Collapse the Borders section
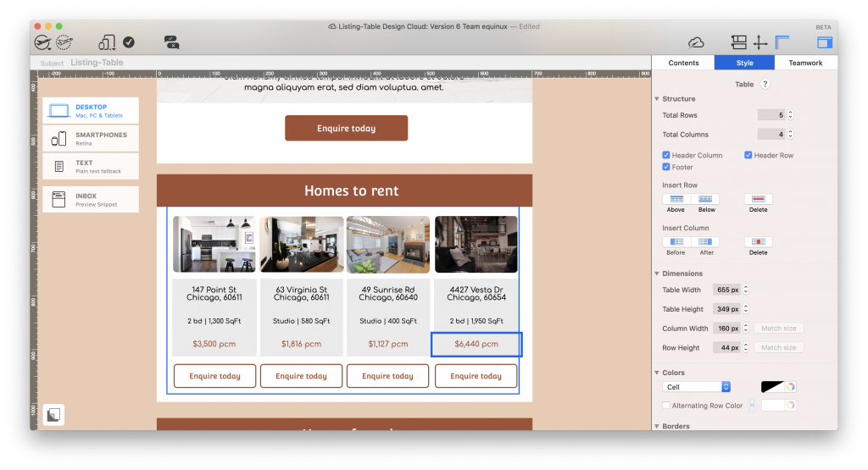Viewport: 868px width, 470px height. pyautogui.click(x=657, y=426)
